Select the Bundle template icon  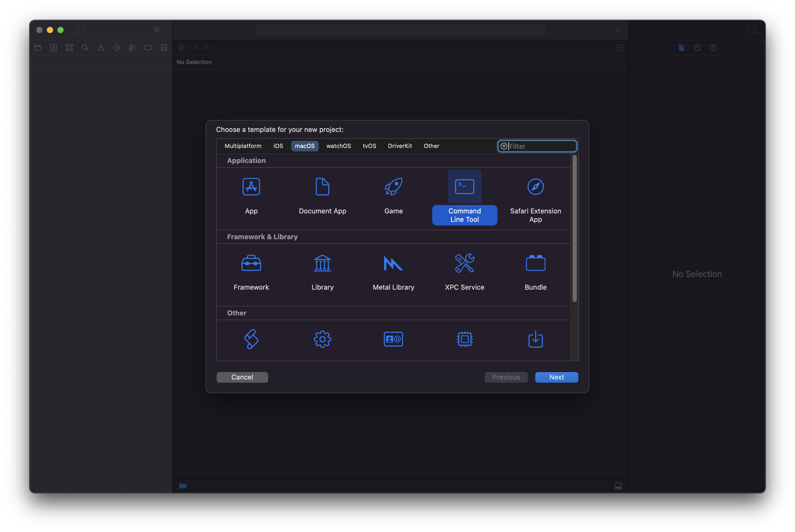point(536,263)
